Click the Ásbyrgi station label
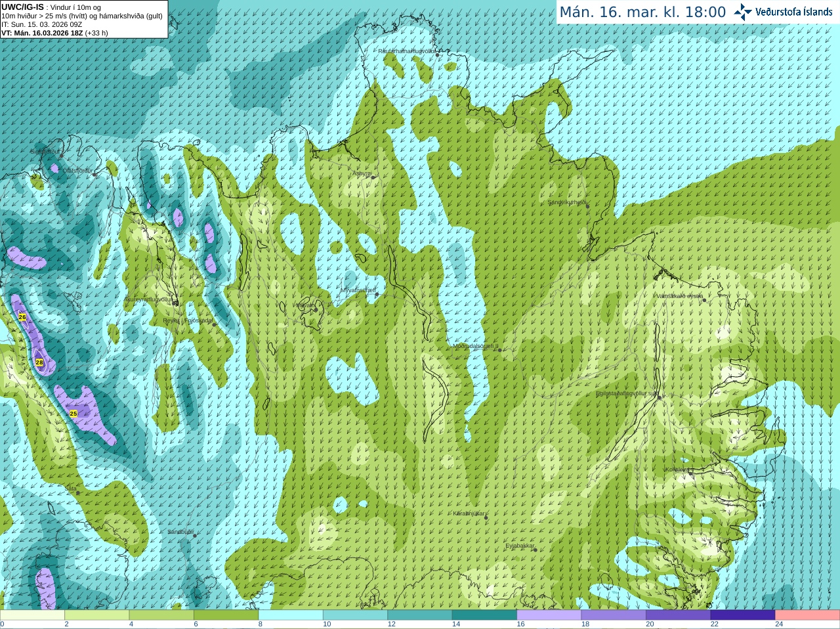Screen dimensions: 840x629 362,173
